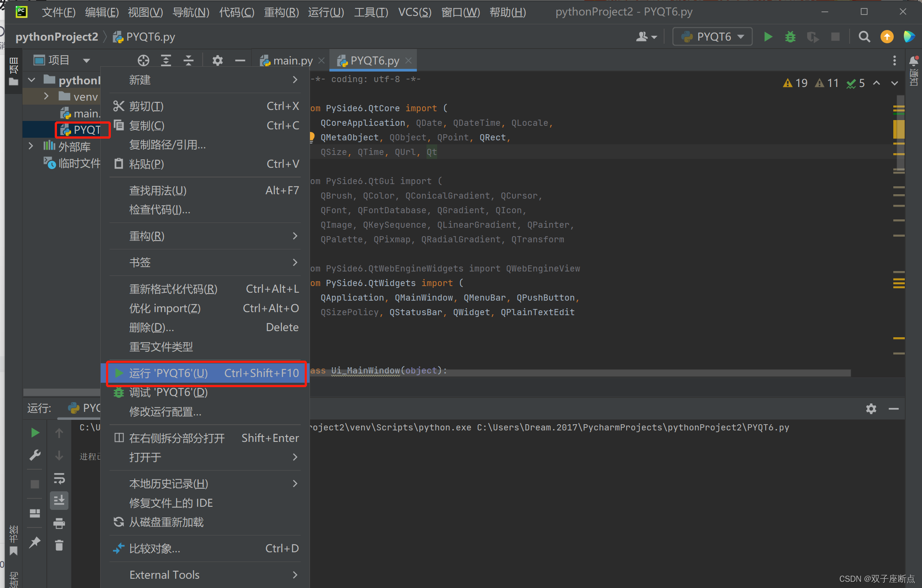Click the locate file crosshair icon
The width and height of the screenshot is (922, 588).
pyautogui.click(x=143, y=60)
